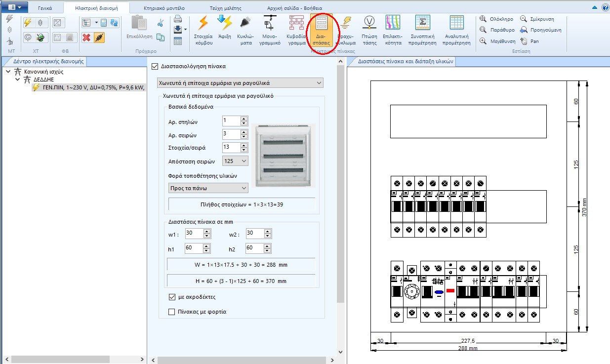Switch to the Γενικά ribbon tab
This screenshot has height=364, width=610.
45,8
